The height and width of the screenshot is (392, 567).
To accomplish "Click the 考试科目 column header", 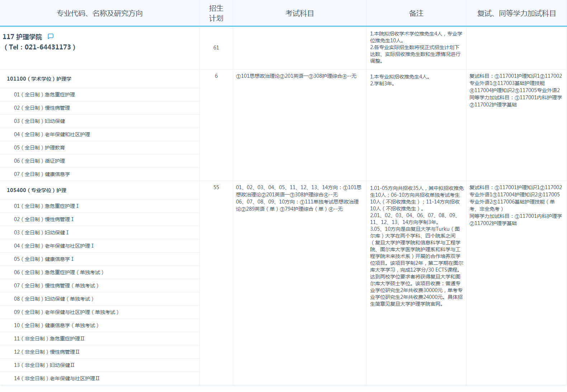I will point(299,13).
